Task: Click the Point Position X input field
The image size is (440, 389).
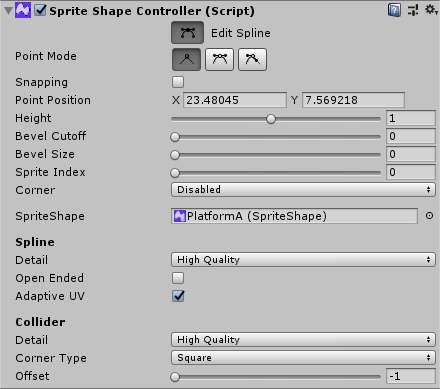Action: point(235,100)
